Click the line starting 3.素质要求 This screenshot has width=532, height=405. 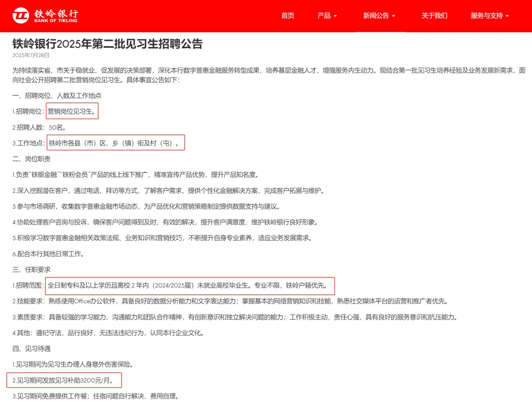[235, 318]
